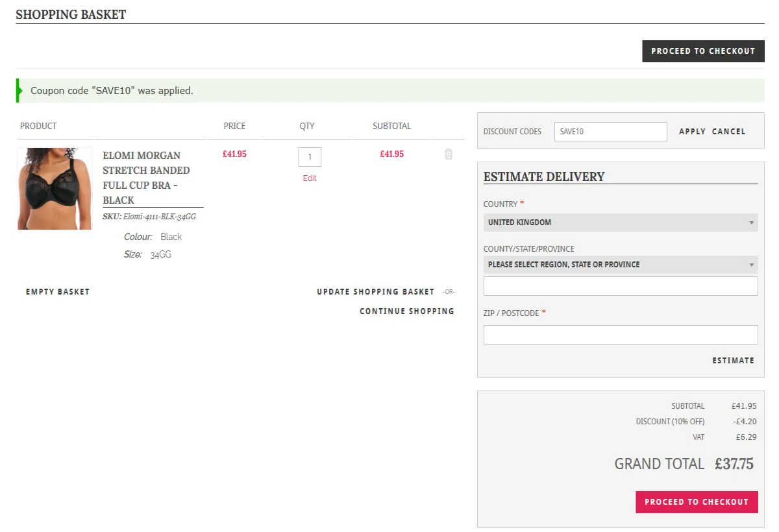Click Apply next to discount code field
Image resolution: width=779 pixels, height=532 pixels.
click(692, 132)
